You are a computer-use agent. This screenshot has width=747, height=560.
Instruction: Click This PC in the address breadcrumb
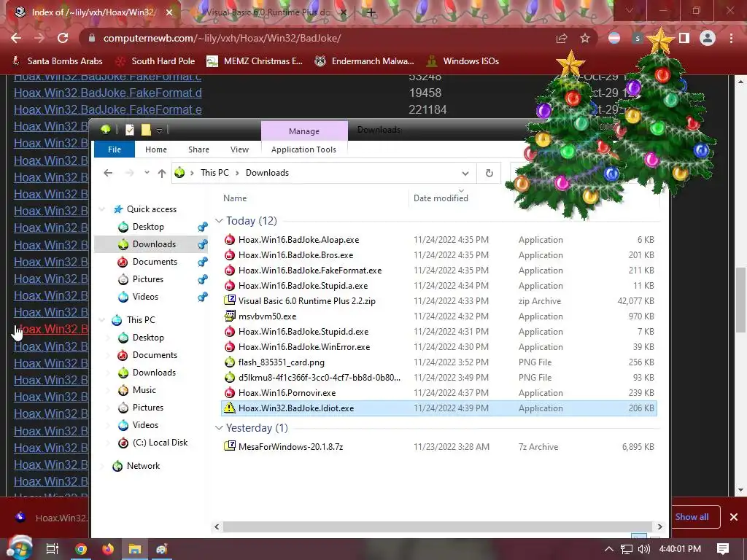point(214,173)
